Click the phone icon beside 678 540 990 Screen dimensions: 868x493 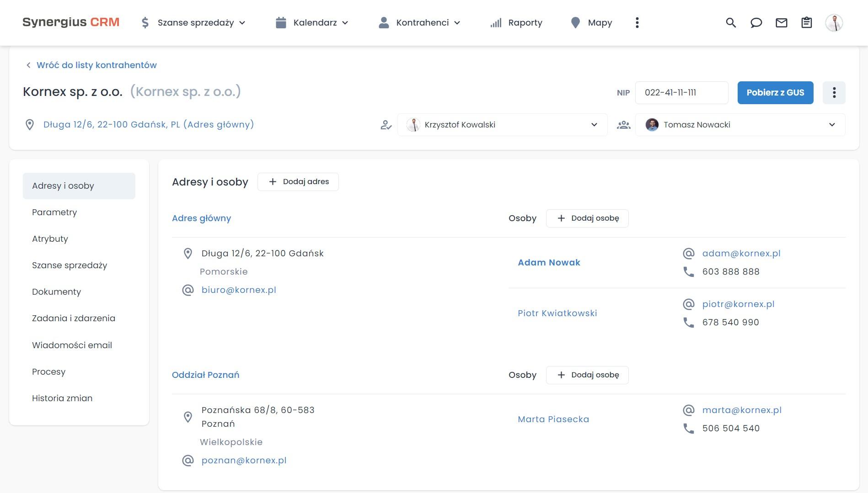click(689, 323)
